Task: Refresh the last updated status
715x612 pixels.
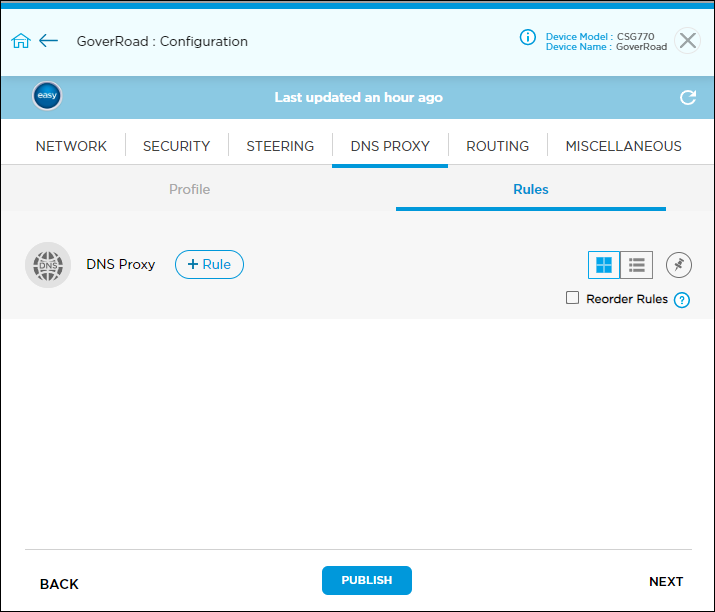Action: tap(687, 97)
